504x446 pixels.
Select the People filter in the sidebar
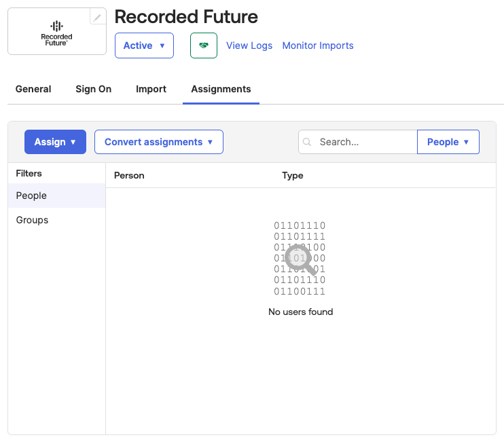tap(31, 196)
